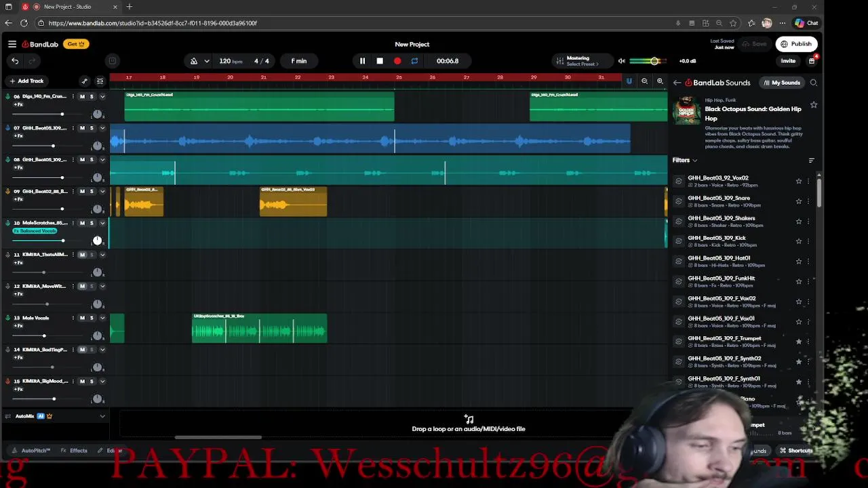The image size is (868, 488).
Task: Select track 15 KIMERA_BigMood name
Action: point(45,382)
